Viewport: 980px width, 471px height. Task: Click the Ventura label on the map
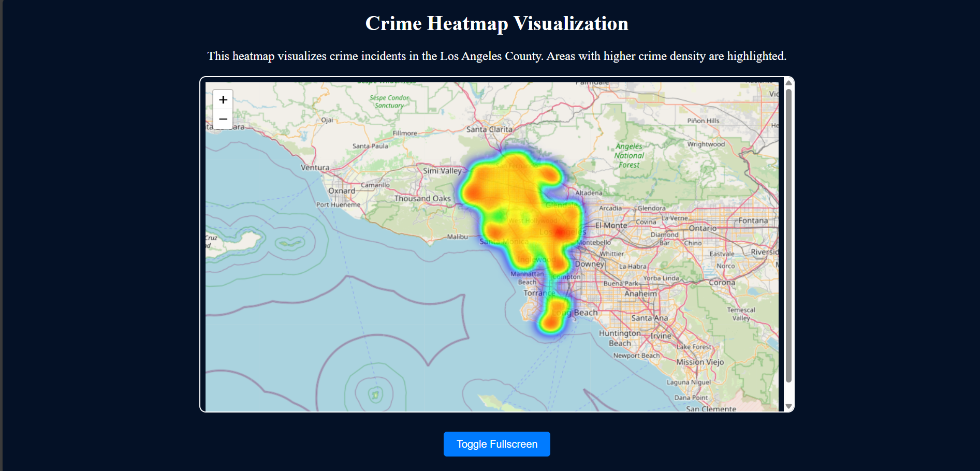pyautogui.click(x=316, y=167)
